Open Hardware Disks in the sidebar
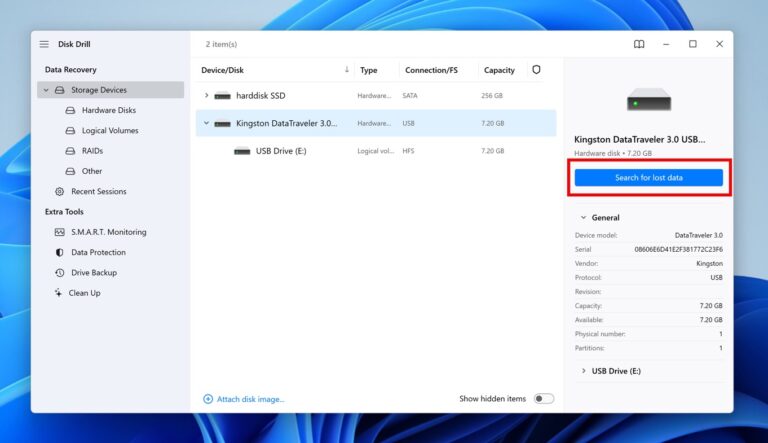 click(109, 110)
